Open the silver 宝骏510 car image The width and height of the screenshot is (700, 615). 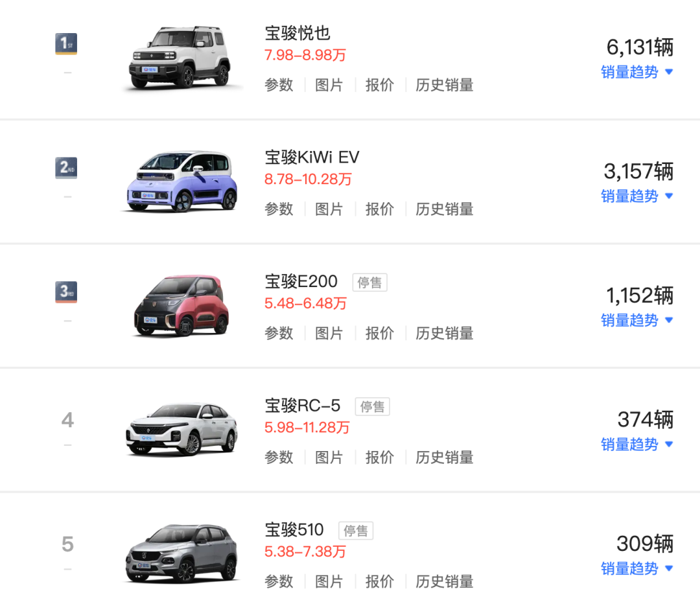point(181,553)
